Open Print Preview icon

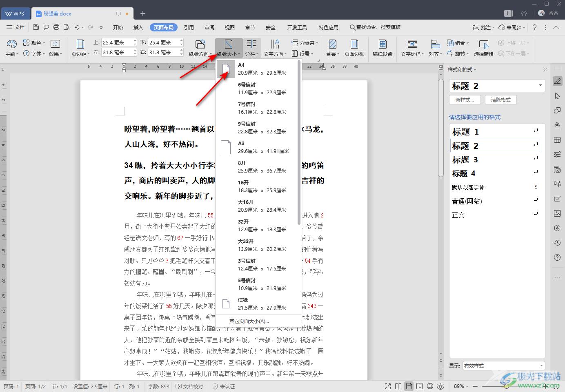coord(67,27)
